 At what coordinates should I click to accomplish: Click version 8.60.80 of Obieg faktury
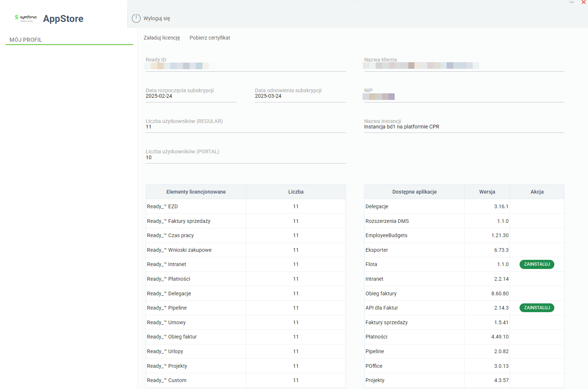coord(500,293)
